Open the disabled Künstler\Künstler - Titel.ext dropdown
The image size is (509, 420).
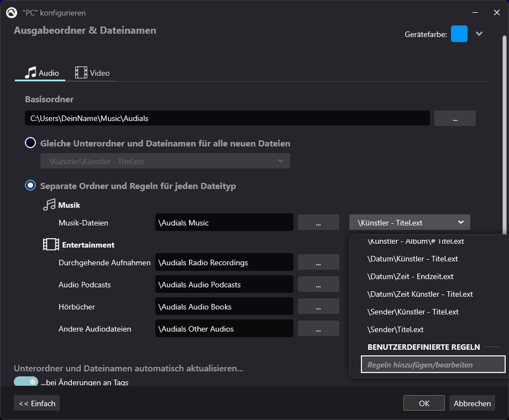pyautogui.click(x=165, y=161)
